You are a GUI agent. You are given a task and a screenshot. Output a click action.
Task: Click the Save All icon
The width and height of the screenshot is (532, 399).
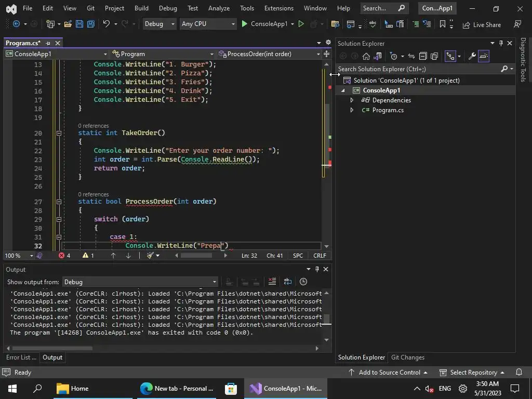coord(90,24)
